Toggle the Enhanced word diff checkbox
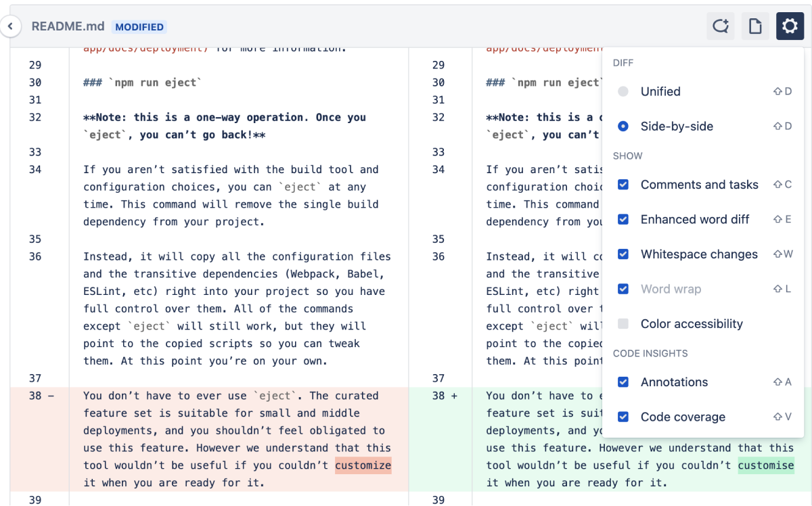The width and height of the screenshot is (812, 506). [x=623, y=219]
